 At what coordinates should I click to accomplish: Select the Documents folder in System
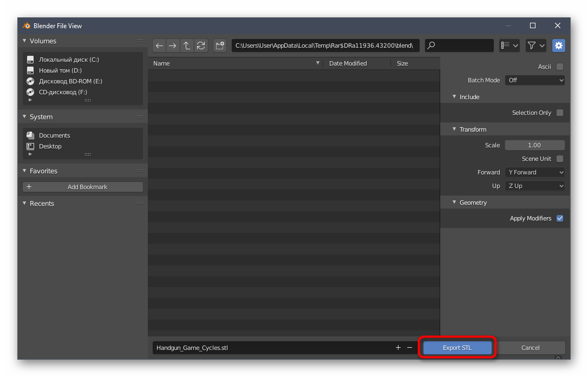(x=54, y=135)
